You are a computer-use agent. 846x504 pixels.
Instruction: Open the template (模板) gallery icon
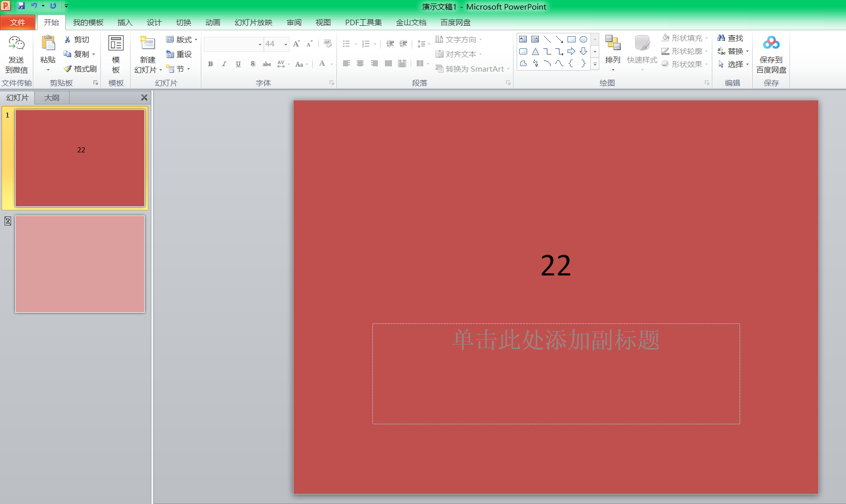[x=116, y=43]
